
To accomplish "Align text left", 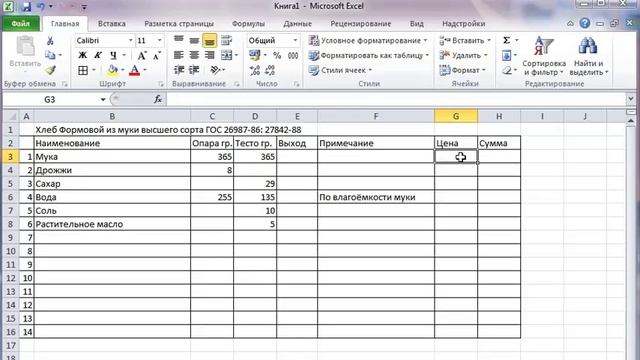I will click(179, 55).
